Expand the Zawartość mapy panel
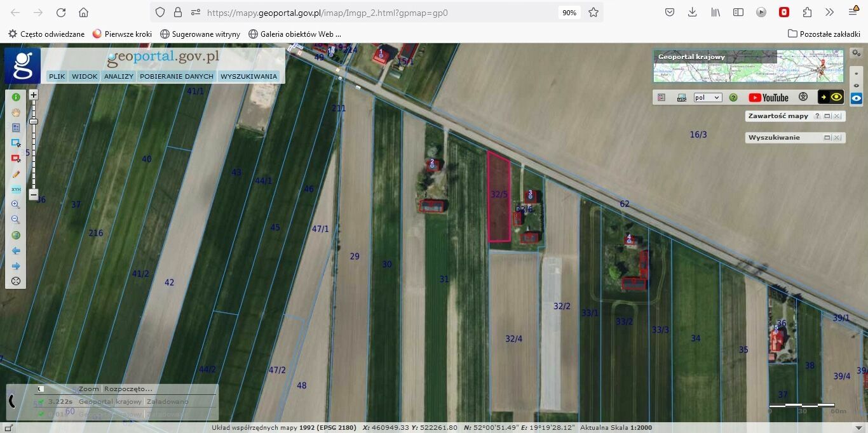Image resolution: width=868 pixels, height=433 pixels. pyautogui.click(x=827, y=116)
